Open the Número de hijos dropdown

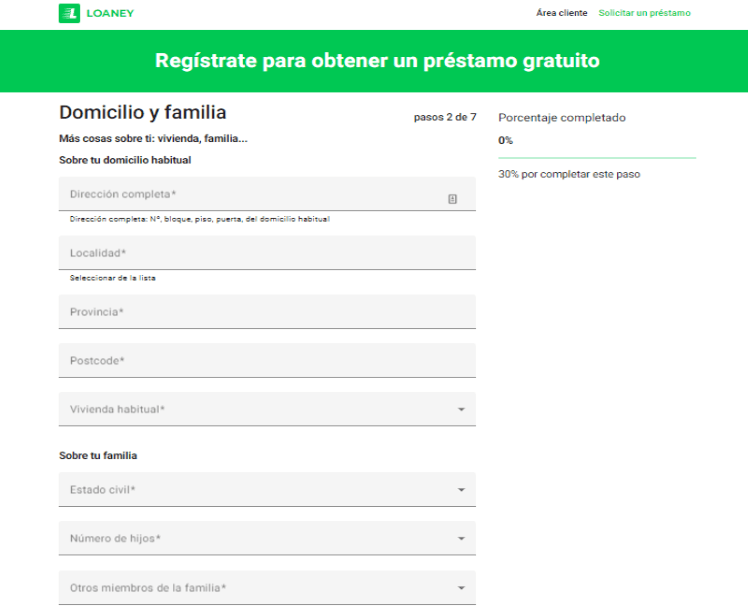pyautogui.click(x=267, y=538)
